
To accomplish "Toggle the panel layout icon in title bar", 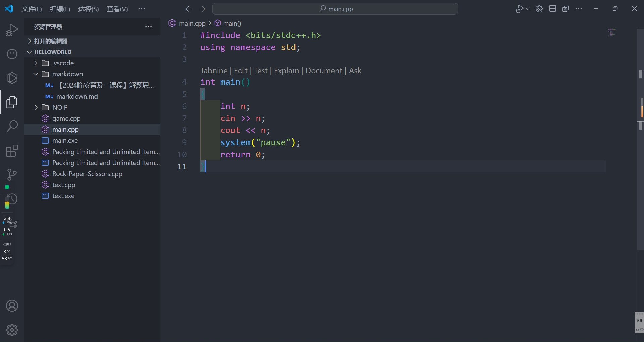I will tap(553, 9).
